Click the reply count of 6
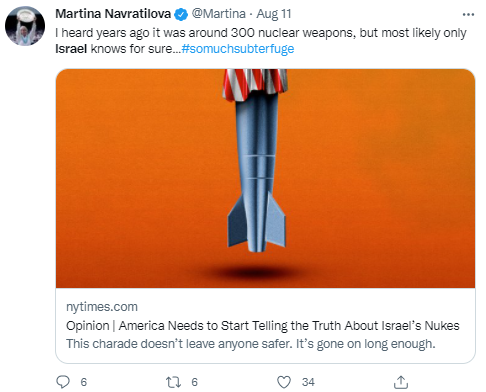This screenshot has width=486, height=392. click(84, 382)
